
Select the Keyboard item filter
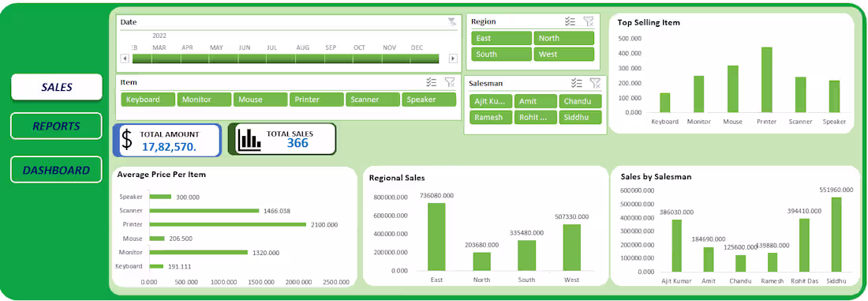pos(148,100)
